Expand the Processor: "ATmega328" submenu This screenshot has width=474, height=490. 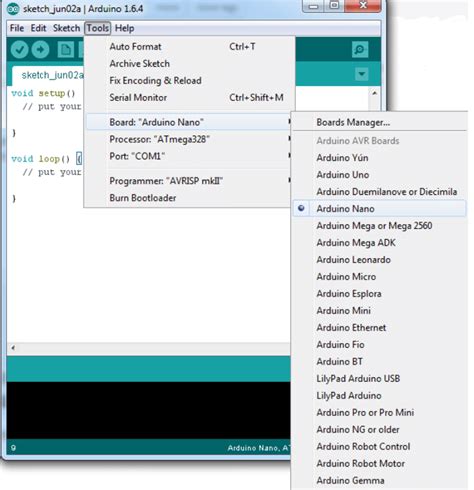point(189,139)
